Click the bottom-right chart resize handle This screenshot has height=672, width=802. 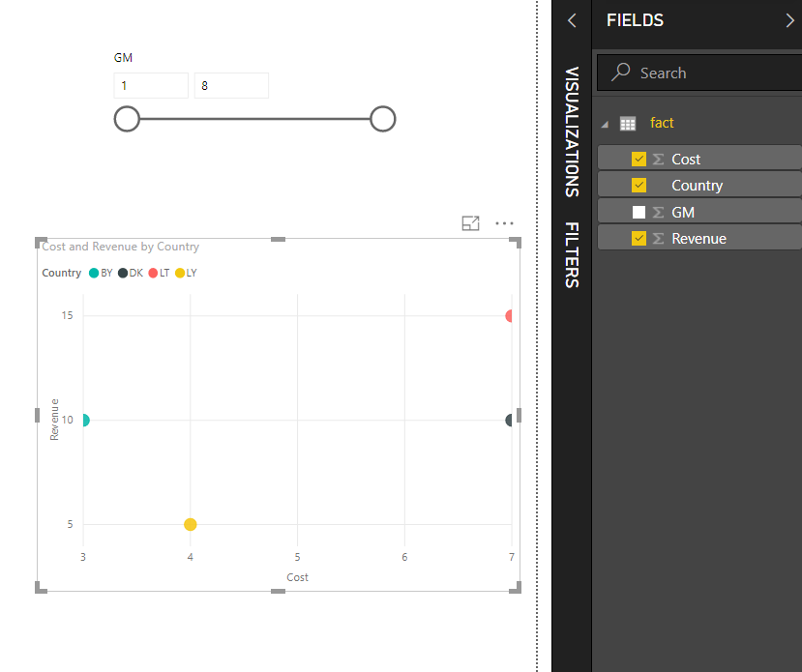(516, 588)
